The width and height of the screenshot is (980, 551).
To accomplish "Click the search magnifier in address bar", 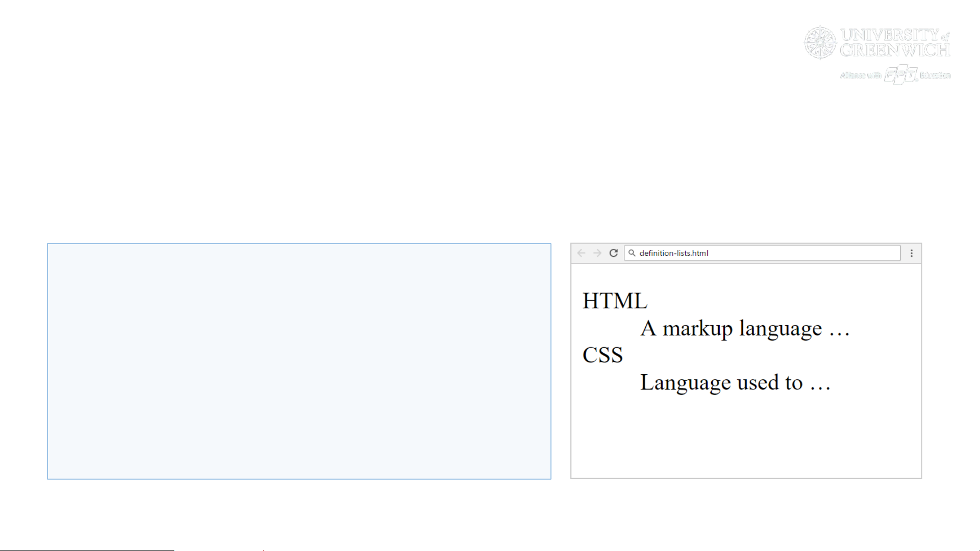I will (x=632, y=253).
